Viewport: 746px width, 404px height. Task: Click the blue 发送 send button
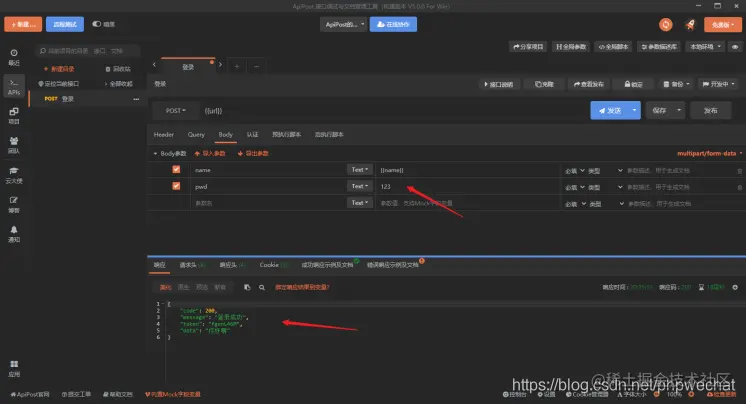tap(609, 110)
